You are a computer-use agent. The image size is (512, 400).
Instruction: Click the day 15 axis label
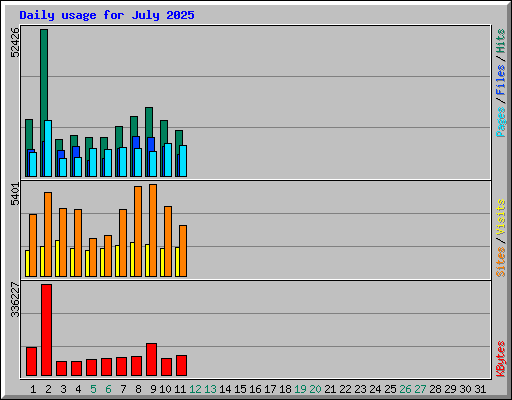(240, 389)
